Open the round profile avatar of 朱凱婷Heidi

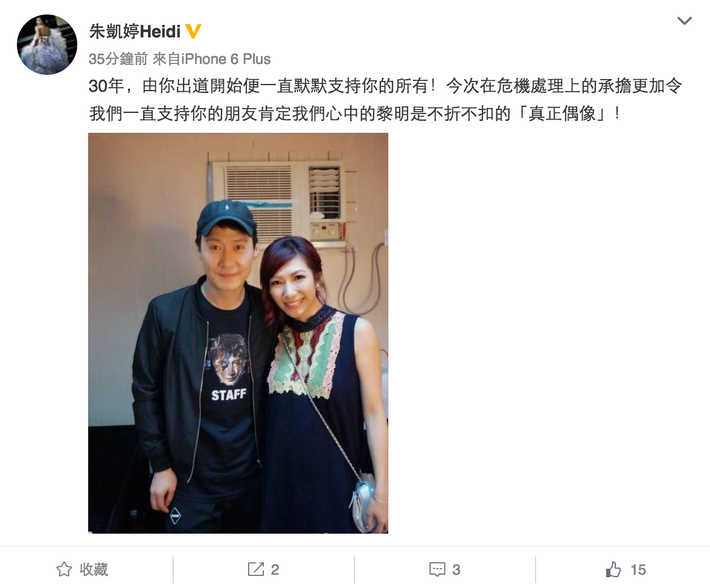(47, 44)
